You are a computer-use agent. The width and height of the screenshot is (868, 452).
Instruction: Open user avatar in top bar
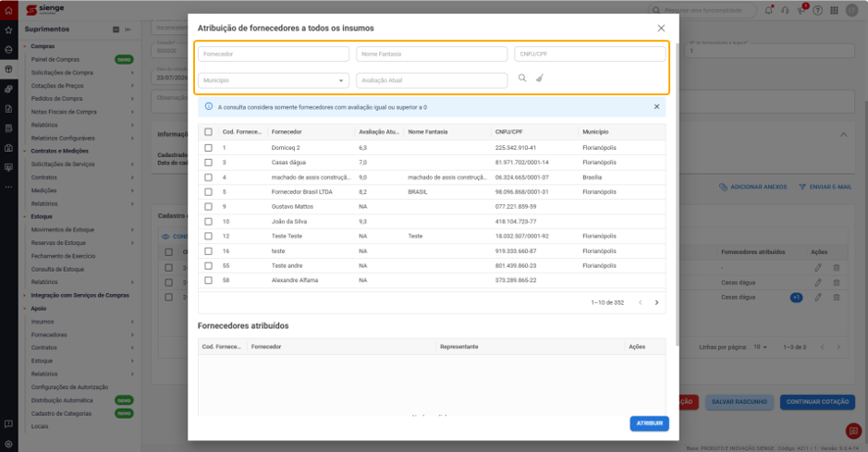[852, 10]
